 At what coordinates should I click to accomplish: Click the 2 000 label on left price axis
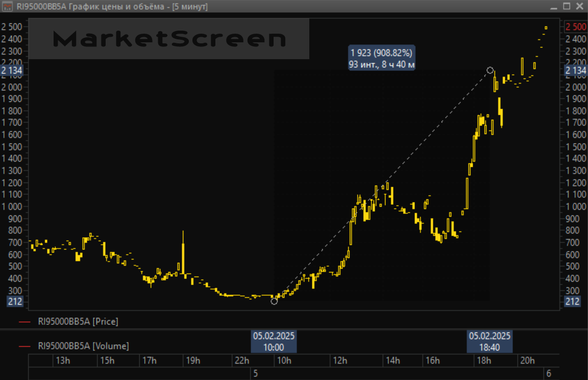tap(12, 87)
